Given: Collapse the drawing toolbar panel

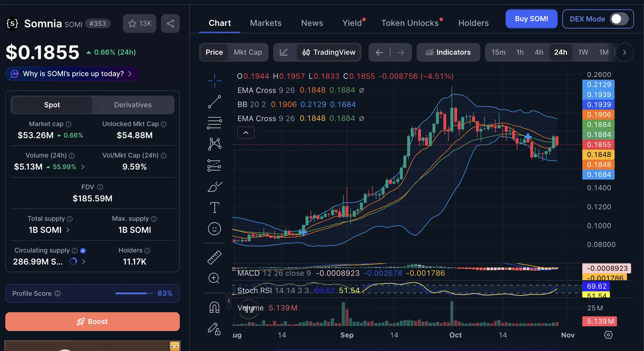Looking at the screenshot, I should coord(229,301).
